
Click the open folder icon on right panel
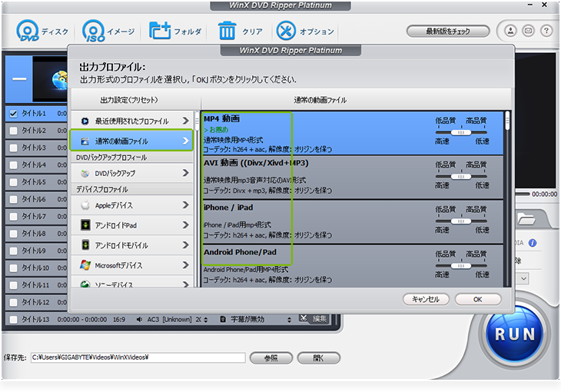[x=526, y=218]
